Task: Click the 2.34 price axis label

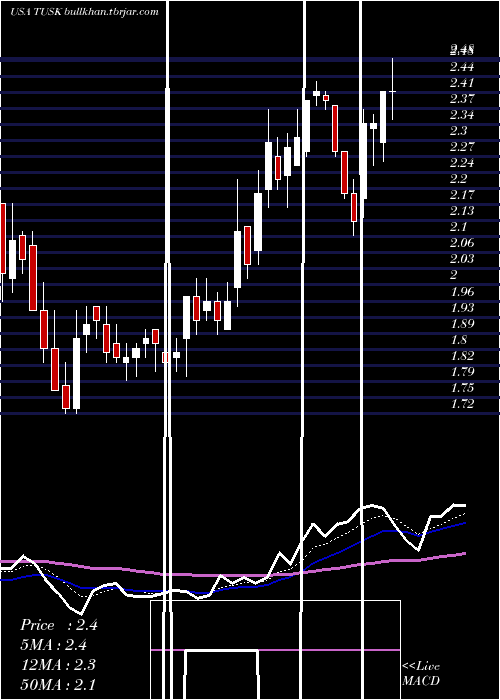Action: click(x=462, y=115)
